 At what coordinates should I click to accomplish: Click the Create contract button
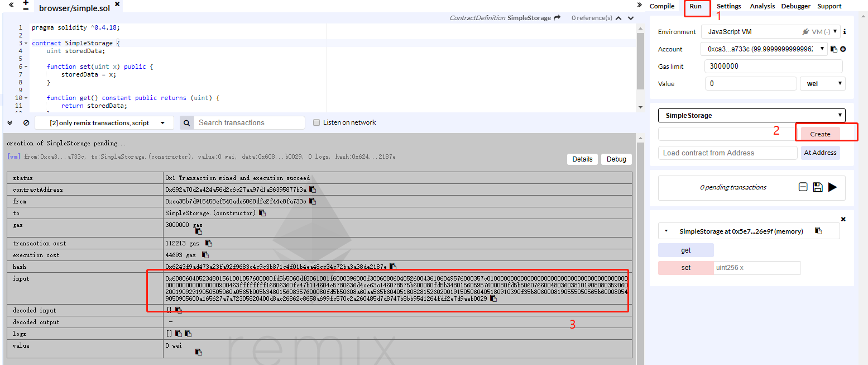(x=820, y=134)
